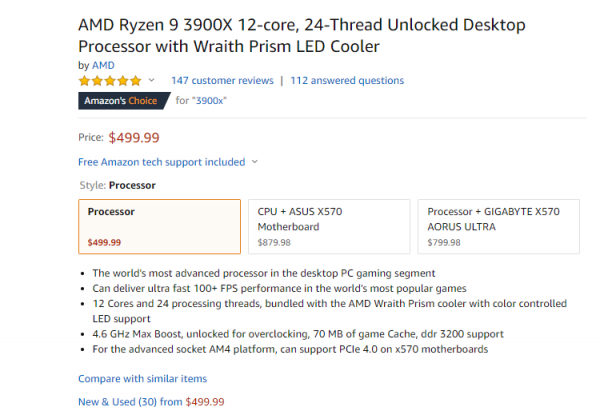Click the bullet about 4.6 GHz Max Boost
The width and height of the screenshot is (600, 411).
point(298,333)
